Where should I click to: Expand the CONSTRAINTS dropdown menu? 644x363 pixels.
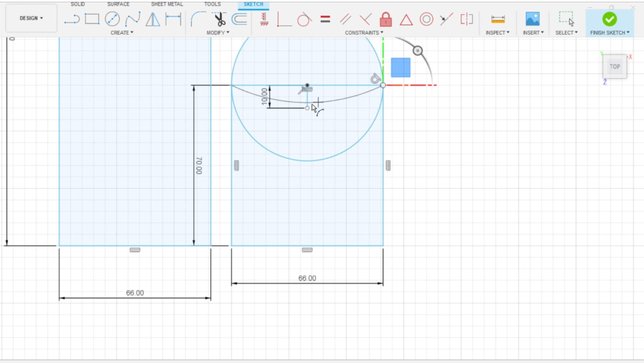pyautogui.click(x=364, y=33)
